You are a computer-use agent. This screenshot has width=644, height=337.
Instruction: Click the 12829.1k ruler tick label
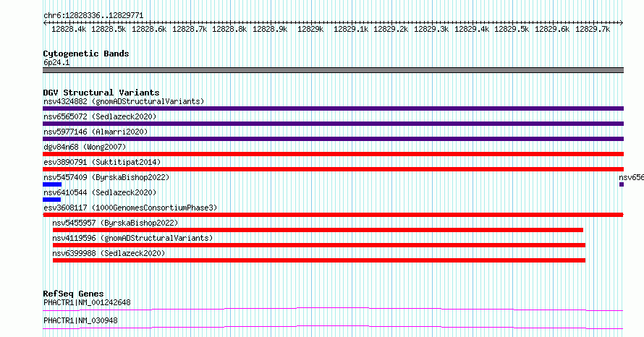(351, 29)
